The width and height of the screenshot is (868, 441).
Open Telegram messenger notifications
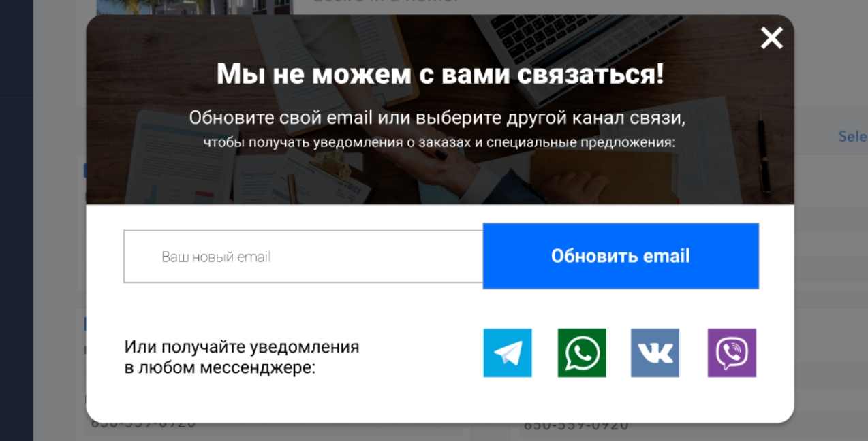(508, 353)
